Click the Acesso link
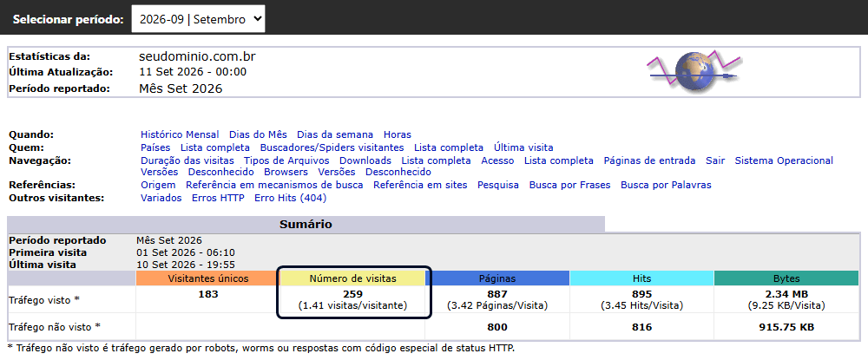This screenshot has width=868, height=360. 497,161
